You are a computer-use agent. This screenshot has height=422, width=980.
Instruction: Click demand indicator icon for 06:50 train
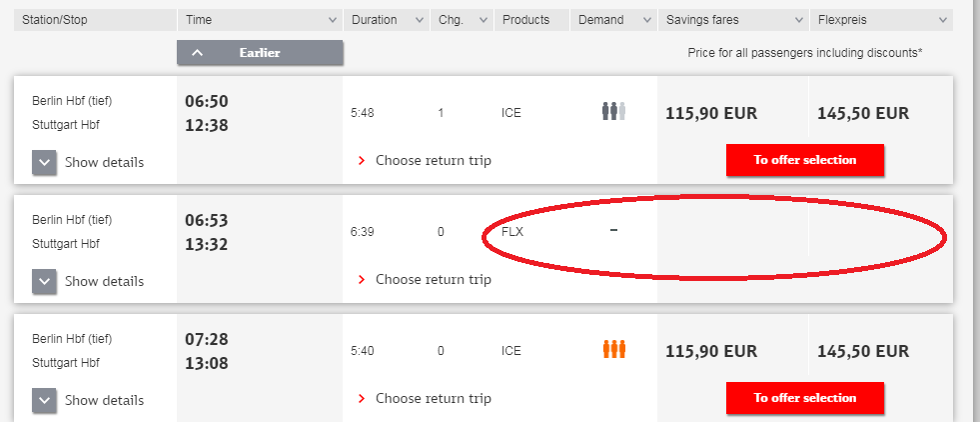(x=613, y=111)
